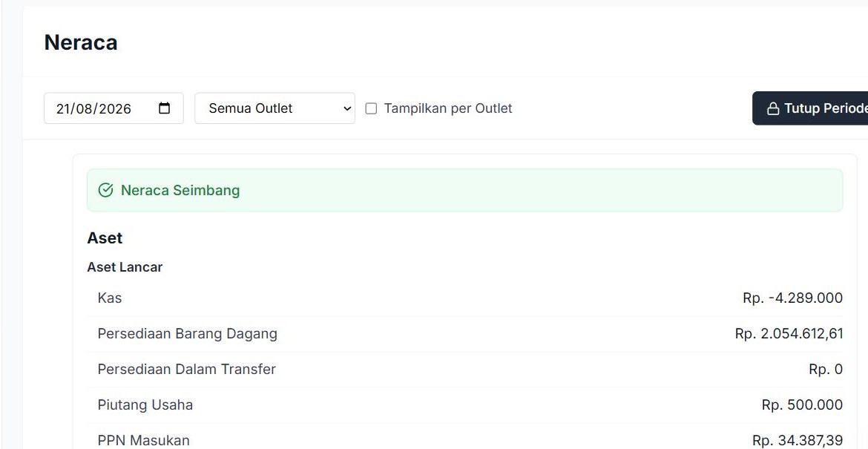The image size is (868, 449).
Task: Select the Kas account row label
Action: (x=110, y=298)
